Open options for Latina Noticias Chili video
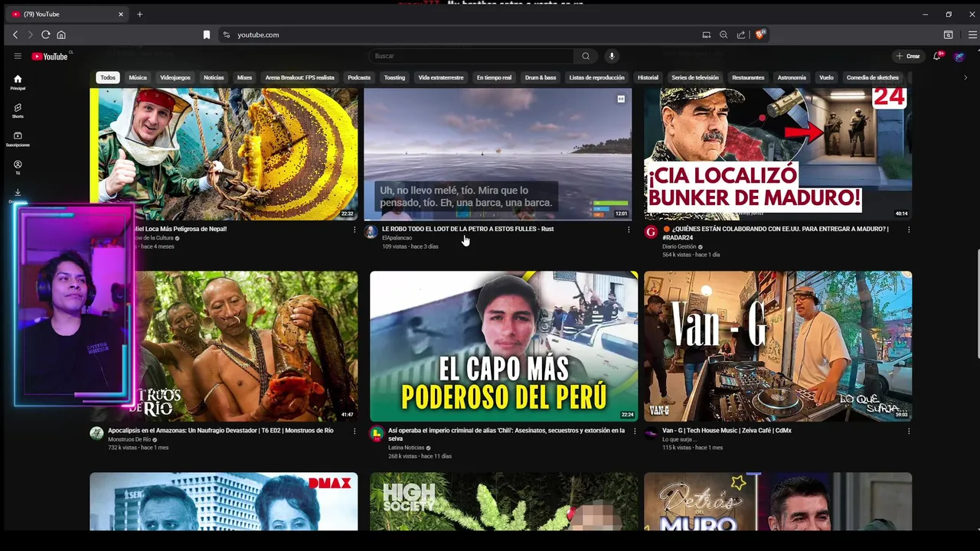Screen dimensions: 980x551 [x=634, y=432]
